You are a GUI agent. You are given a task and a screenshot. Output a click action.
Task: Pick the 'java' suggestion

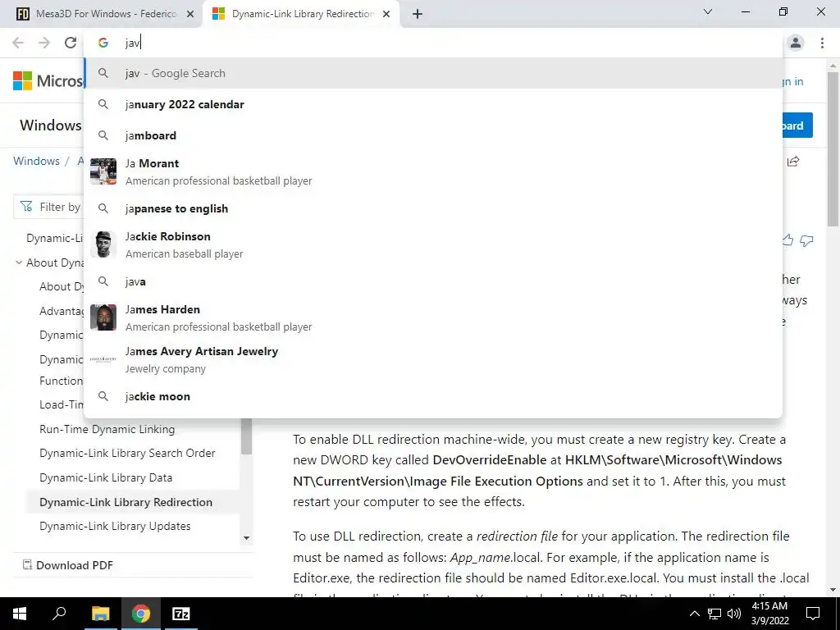(x=433, y=281)
